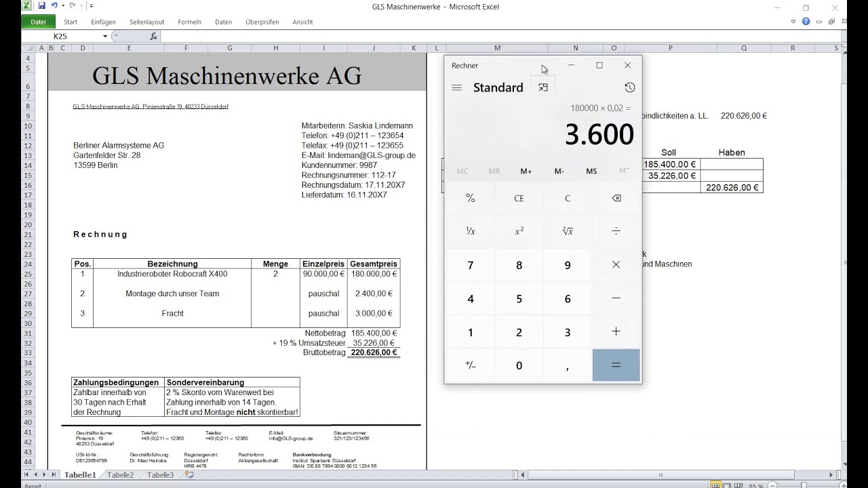Image resolution: width=868 pixels, height=488 pixels.
Task: Select the Tabelle1 sheet tab
Action: [80, 475]
